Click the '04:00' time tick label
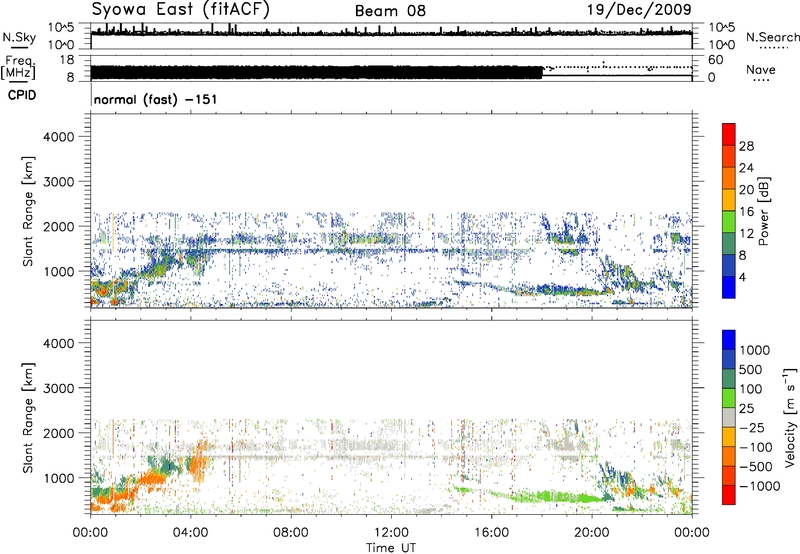 [190, 533]
